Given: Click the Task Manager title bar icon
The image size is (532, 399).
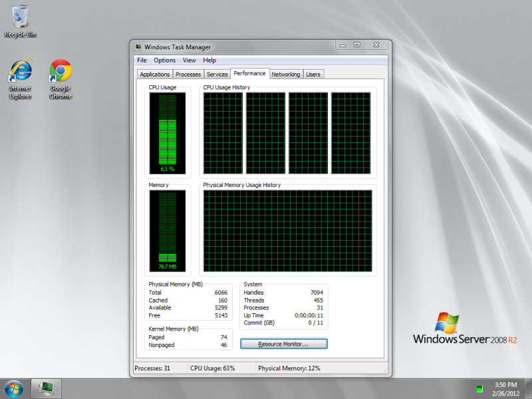Looking at the screenshot, I should pyautogui.click(x=138, y=47).
